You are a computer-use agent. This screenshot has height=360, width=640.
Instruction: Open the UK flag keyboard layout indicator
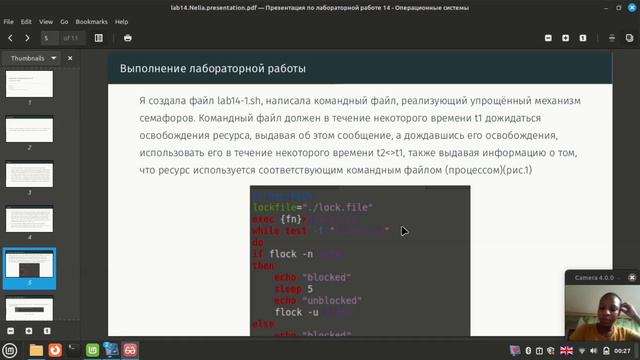click(x=566, y=351)
